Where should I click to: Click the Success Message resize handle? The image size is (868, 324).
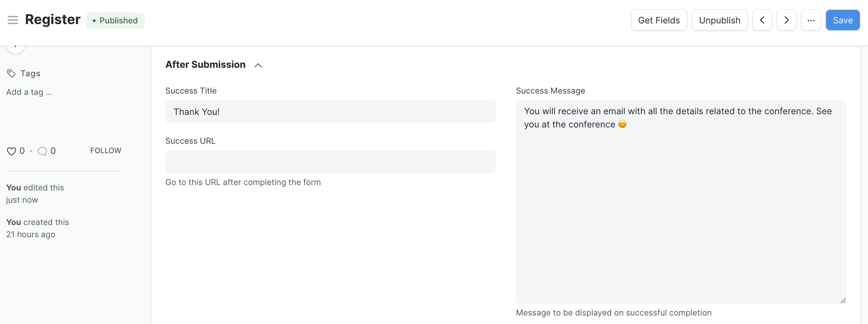pos(843,301)
